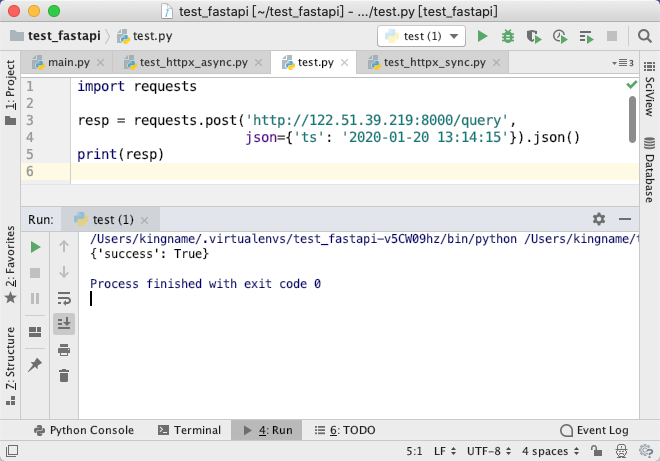Print the run output with printer icon
The image size is (660, 461).
[64, 350]
